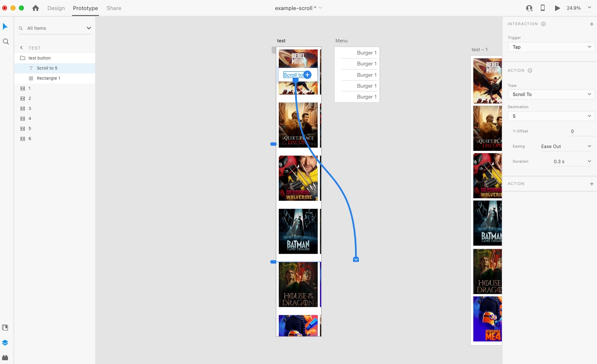Click the test artboard title
Image resolution: width=597 pixels, height=364 pixels.
[x=281, y=41]
